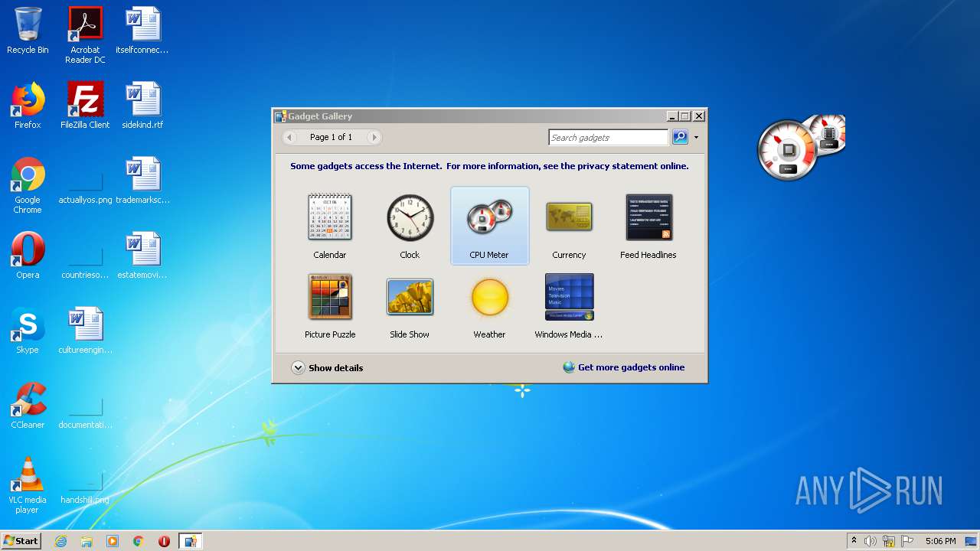Launch FileZilla Client shortcut
980x551 pixels.
tap(85, 106)
